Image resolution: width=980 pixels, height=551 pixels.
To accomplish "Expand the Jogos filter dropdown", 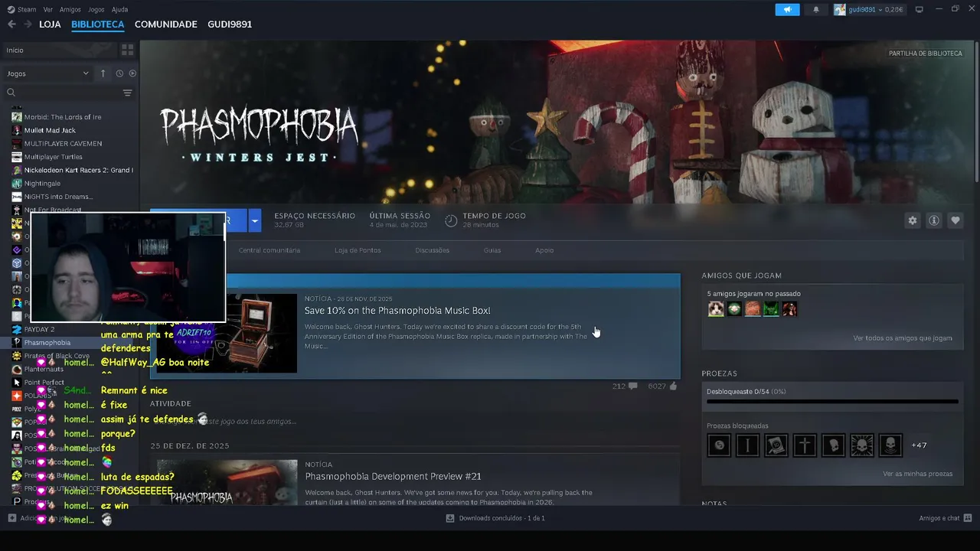I will pos(47,73).
